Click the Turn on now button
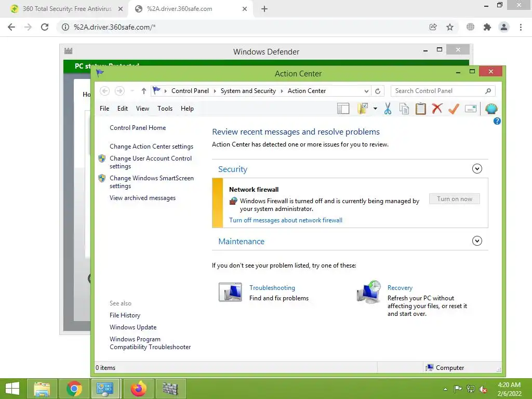532x399 pixels. [x=454, y=199]
